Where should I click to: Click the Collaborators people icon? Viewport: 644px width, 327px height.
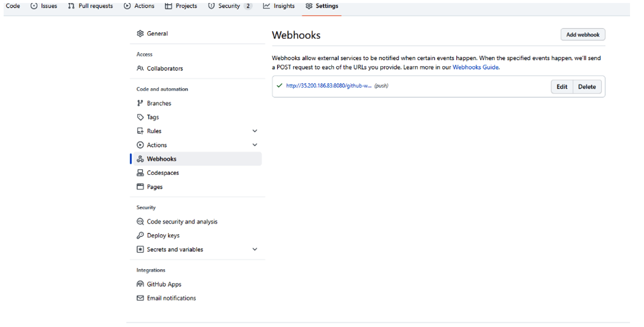click(x=140, y=68)
